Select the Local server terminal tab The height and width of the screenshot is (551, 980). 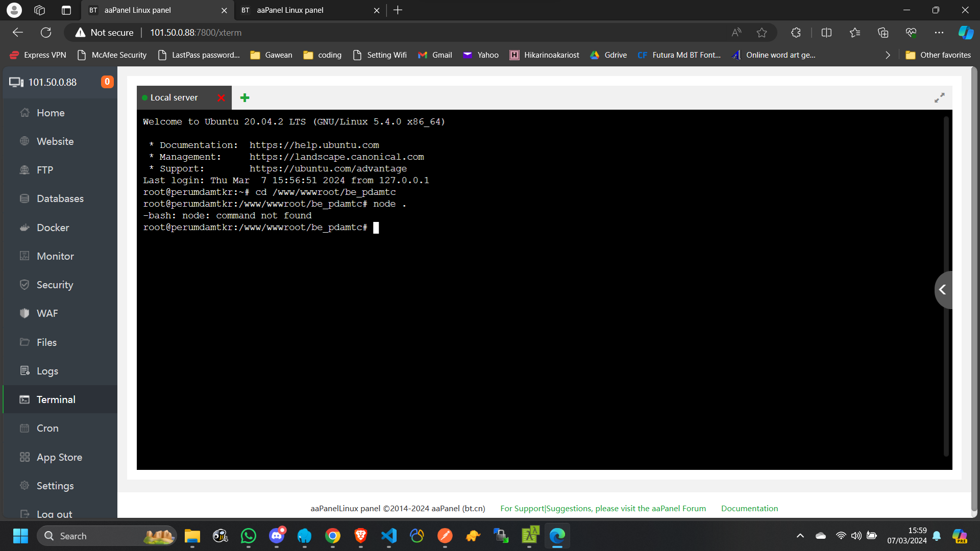point(174,97)
